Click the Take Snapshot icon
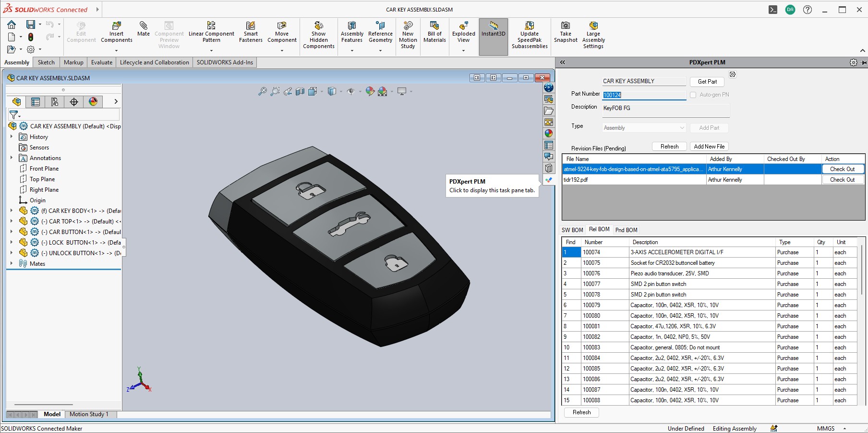Screen dimensions: 868x433 click(566, 32)
